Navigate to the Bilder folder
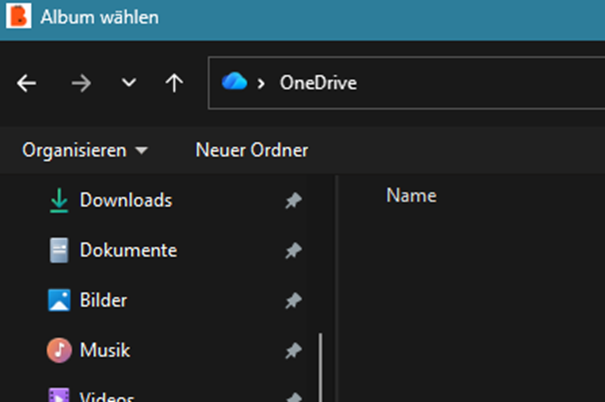This screenshot has height=402, width=605. (103, 300)
